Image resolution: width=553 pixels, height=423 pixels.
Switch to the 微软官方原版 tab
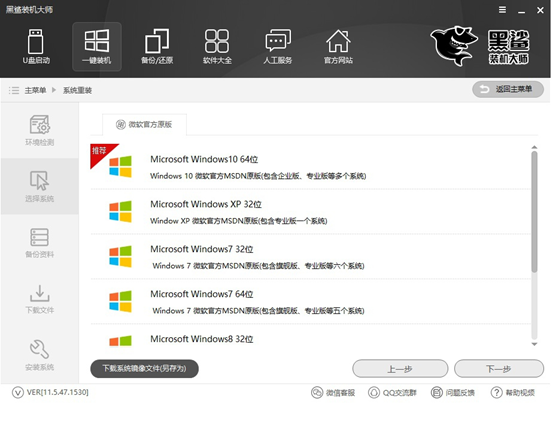144,125
